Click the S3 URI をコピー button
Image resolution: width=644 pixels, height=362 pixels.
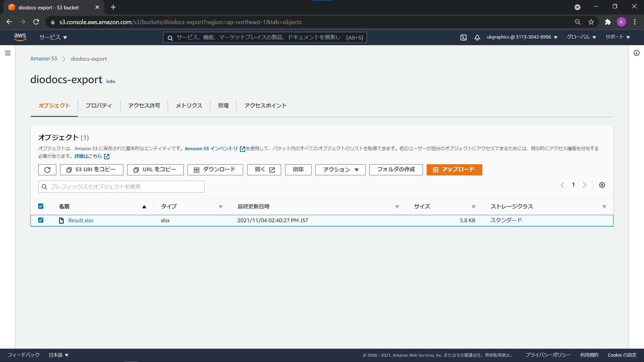coord(92,170)
